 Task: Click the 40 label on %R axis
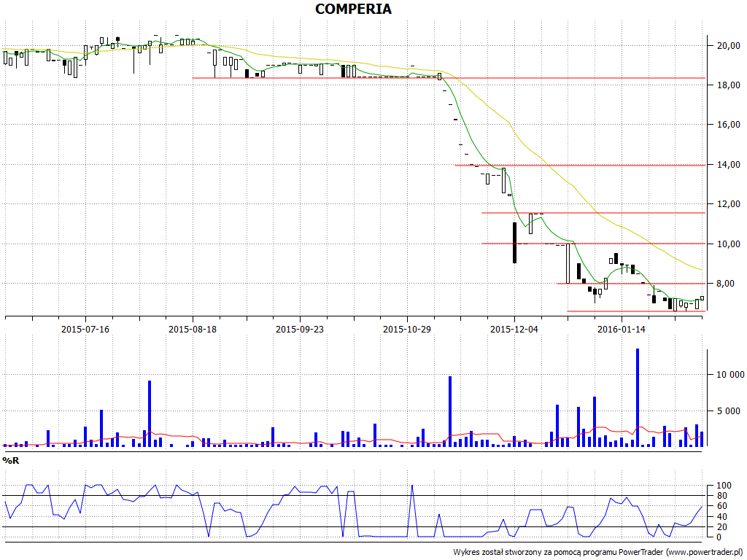point(721,517)
